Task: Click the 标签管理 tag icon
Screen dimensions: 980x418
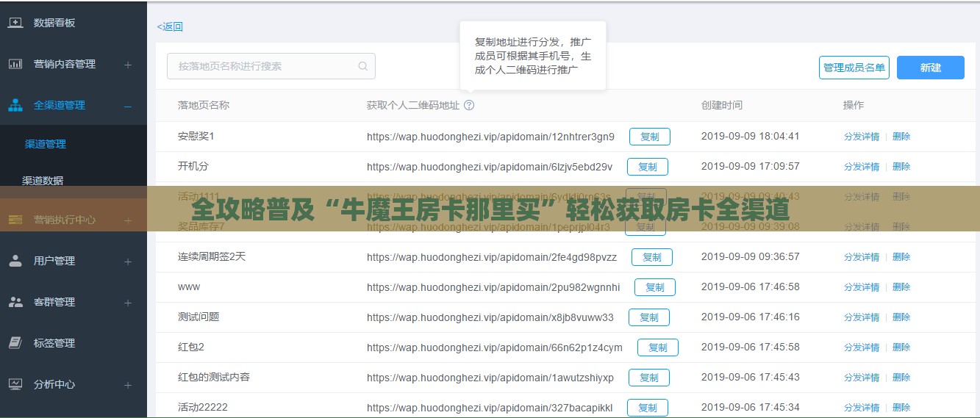Action: [15, 343]
